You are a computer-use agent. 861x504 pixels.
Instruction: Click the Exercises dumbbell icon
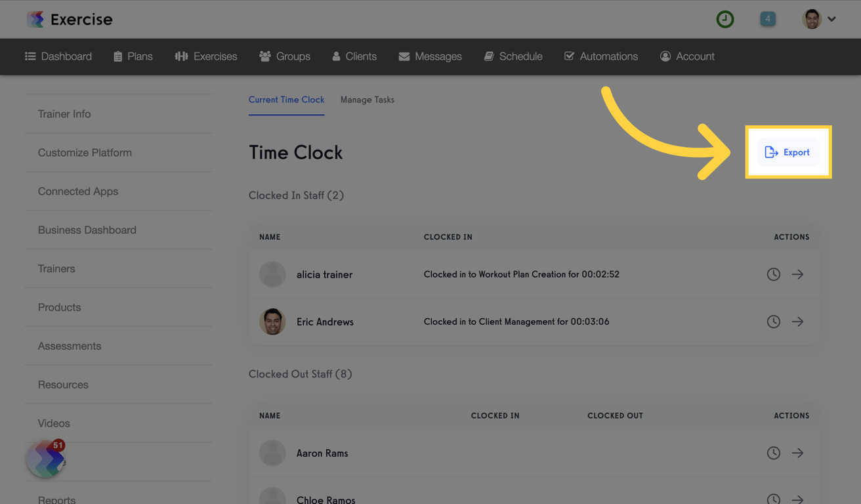[181, 56]
